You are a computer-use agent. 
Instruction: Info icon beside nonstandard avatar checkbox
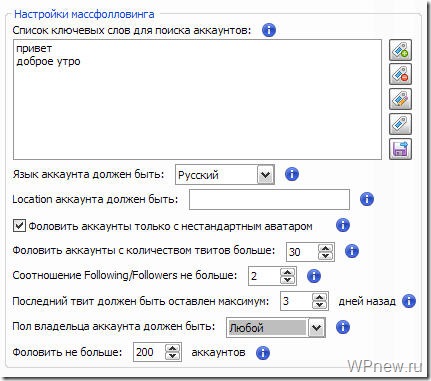point(343,225)
